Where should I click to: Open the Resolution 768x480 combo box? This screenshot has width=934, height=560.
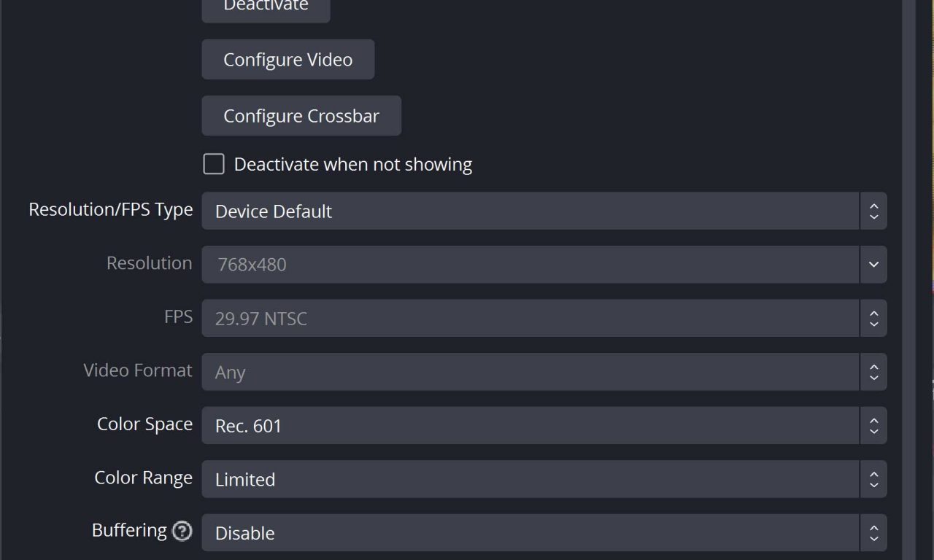(x=530, y=265)
